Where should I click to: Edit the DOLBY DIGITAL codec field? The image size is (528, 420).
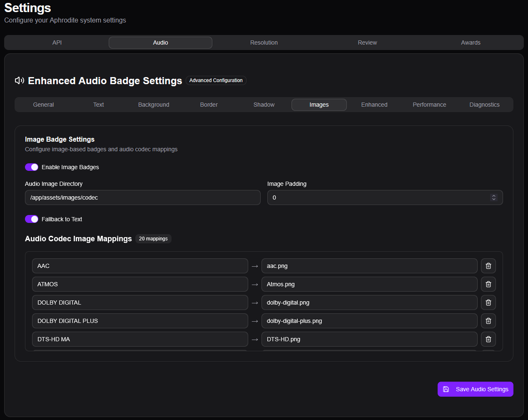click(140, 302)
